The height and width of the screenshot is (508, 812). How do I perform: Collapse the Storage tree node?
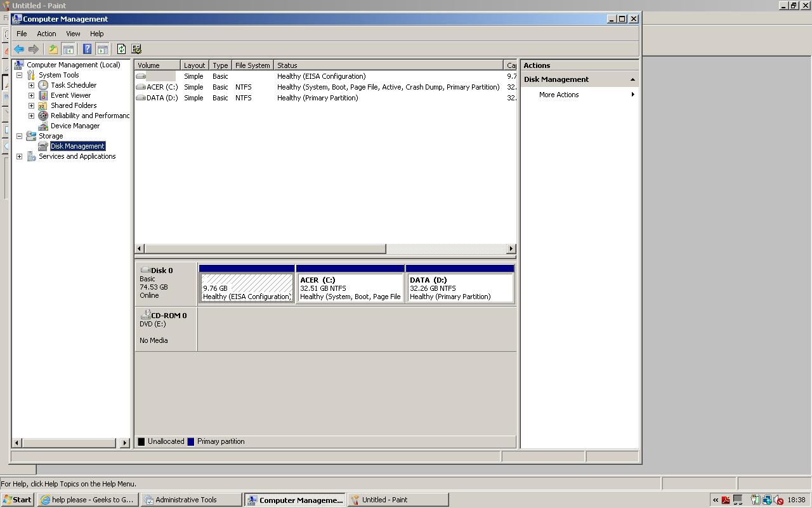pyautogui.click(x=19, y=136)
